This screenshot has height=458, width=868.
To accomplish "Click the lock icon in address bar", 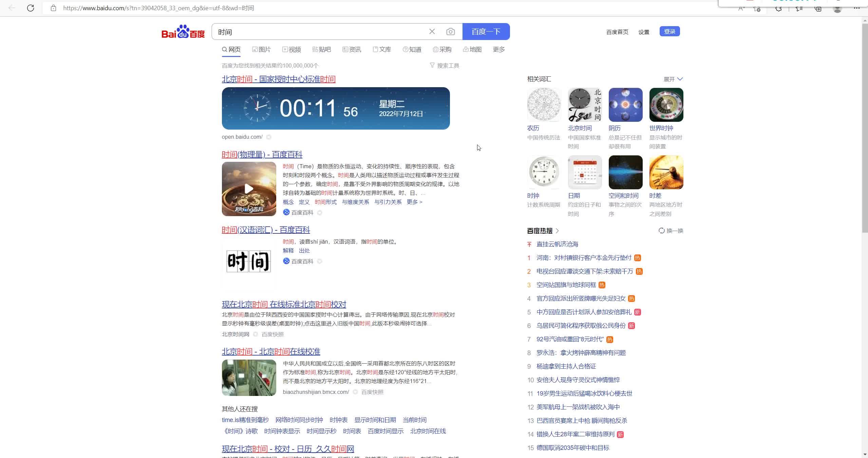I will (x=53, y=8).
